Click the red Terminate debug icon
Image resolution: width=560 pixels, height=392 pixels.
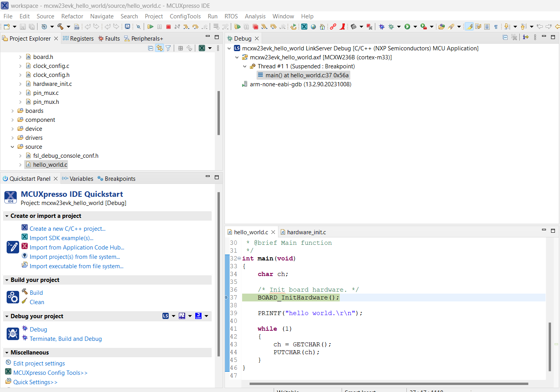168,27
